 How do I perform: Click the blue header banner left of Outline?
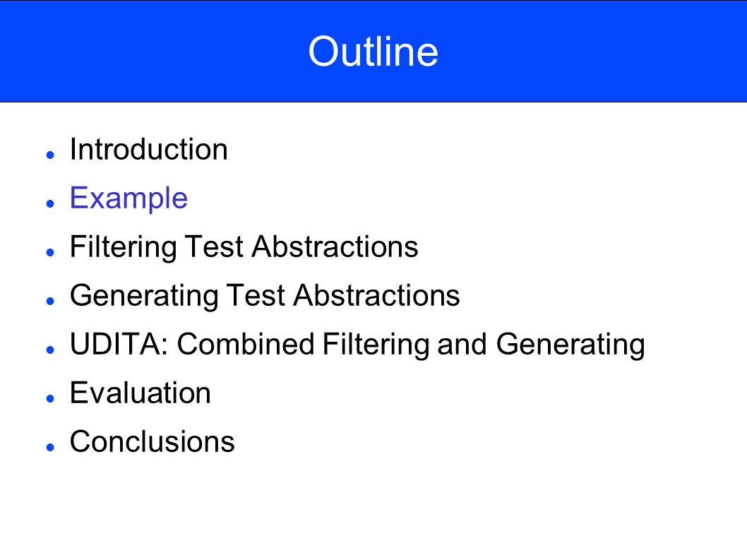pos(153,51)
